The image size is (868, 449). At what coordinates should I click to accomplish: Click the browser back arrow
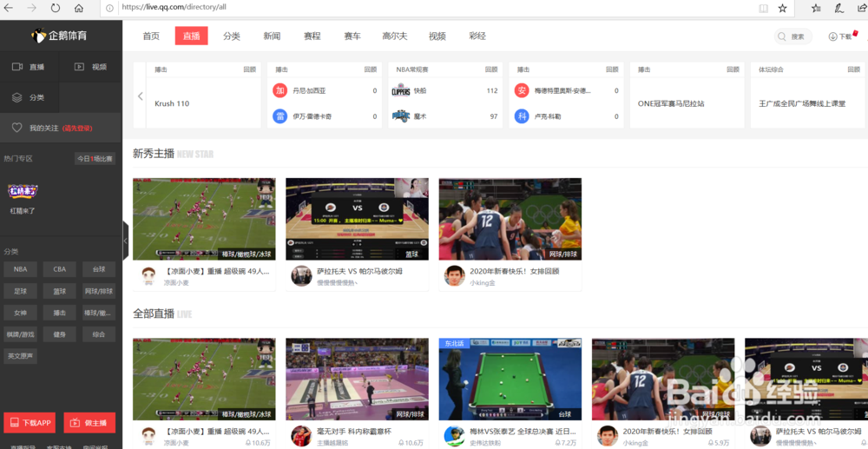(x=9, y=9)
